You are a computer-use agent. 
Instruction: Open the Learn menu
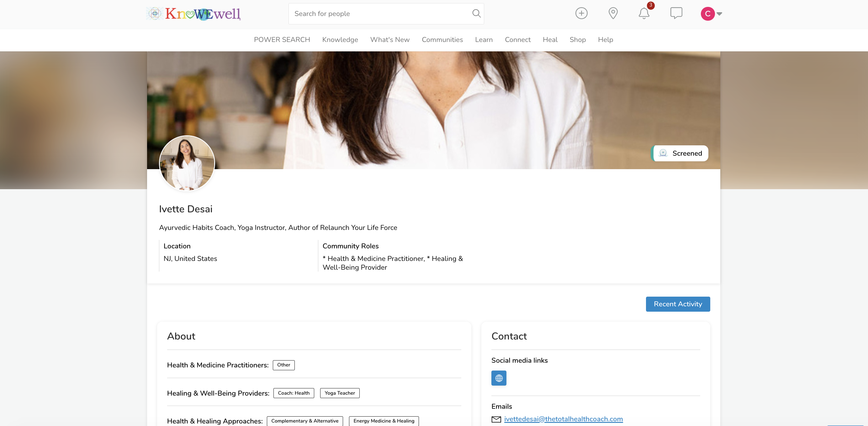[x=484, y=40]
